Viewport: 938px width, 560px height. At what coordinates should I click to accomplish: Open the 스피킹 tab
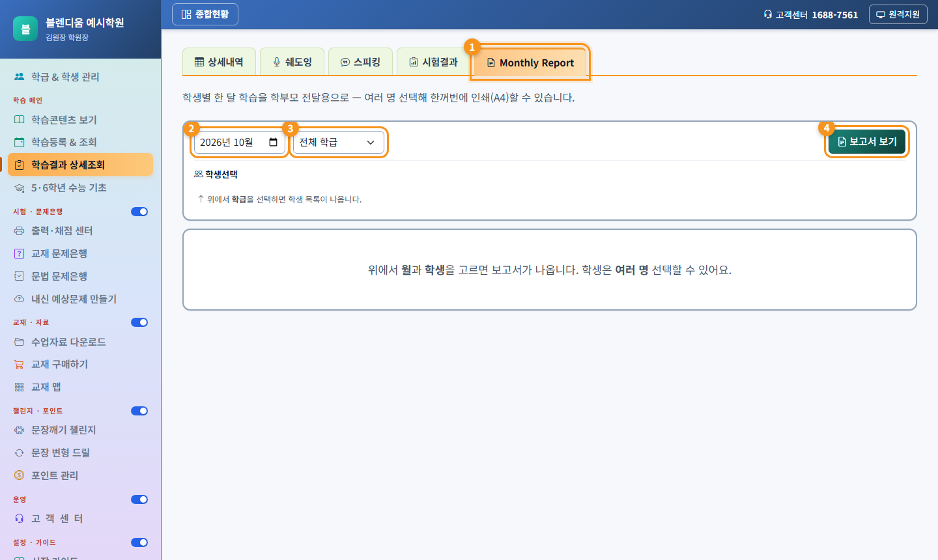coord(360,62)
